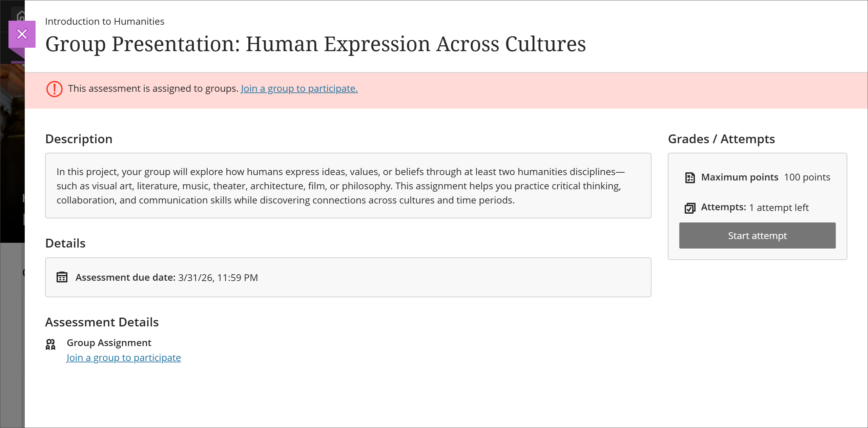Select the Grades / Attempts heading
The image size is (868, 428).
[721, 139]
